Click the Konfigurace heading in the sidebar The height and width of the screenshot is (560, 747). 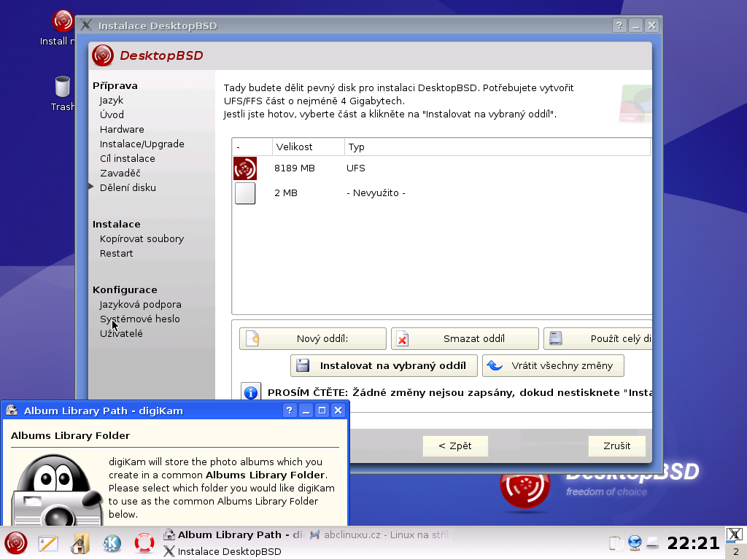tap(125, 290)
